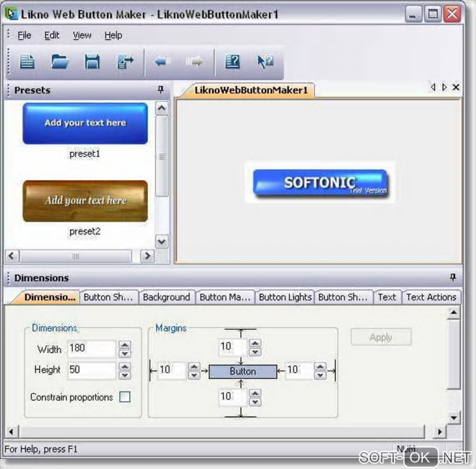Choose the wooden preset2 button thumbnail
Image resolution: width=476 pixels, height=469 pixels.
click(85, 201)
